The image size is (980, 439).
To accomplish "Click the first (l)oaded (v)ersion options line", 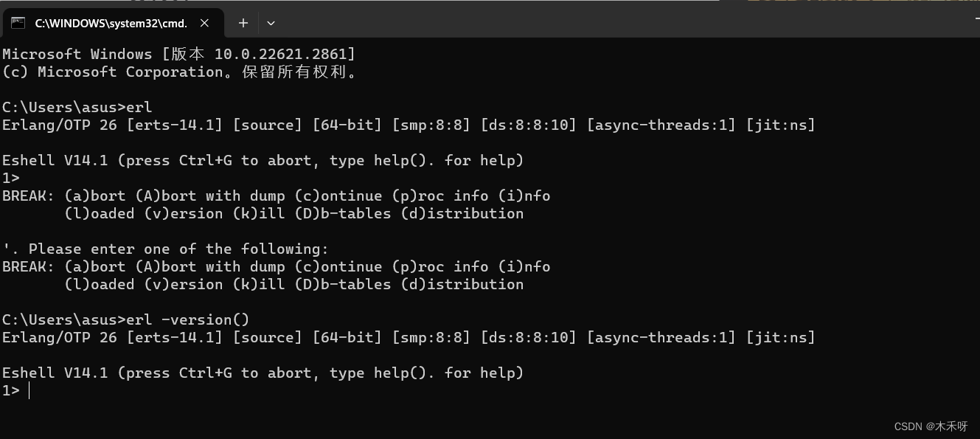I will pyautogui.click(x=294, y=213).
